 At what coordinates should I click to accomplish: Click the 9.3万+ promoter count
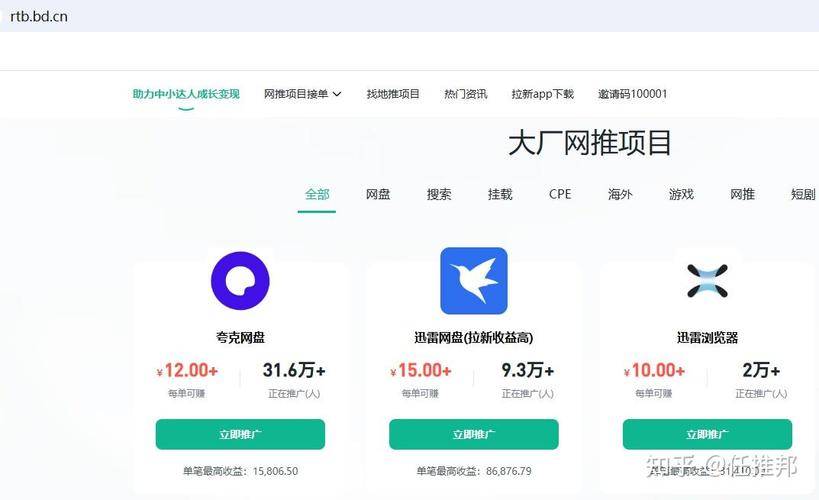click(528, 370)
